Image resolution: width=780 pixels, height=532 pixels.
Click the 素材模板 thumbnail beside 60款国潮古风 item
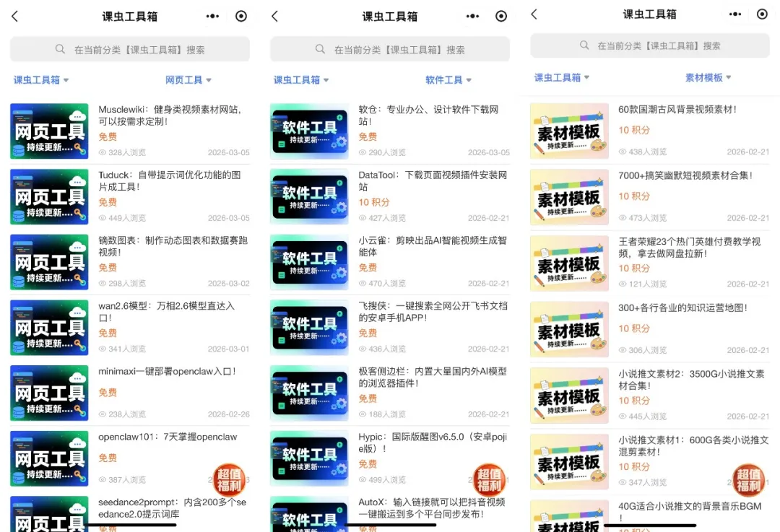[569, 131]
